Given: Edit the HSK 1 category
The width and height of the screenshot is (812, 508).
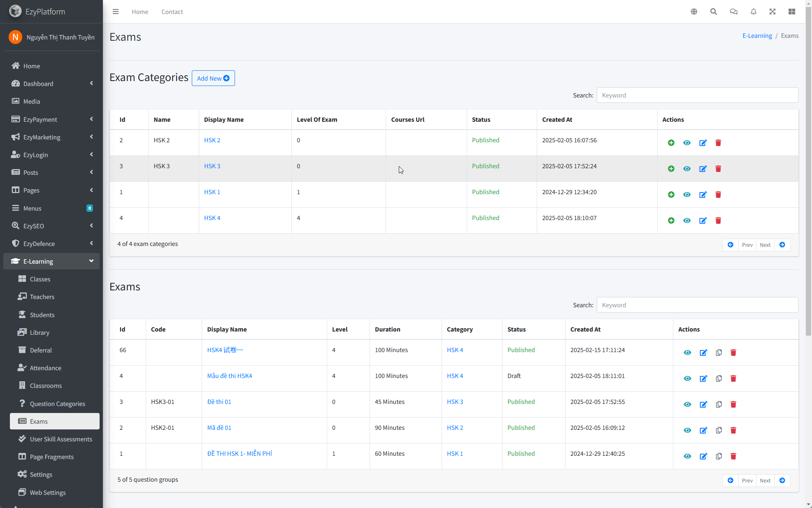Looking at the screenshot, I should (703, 195).
